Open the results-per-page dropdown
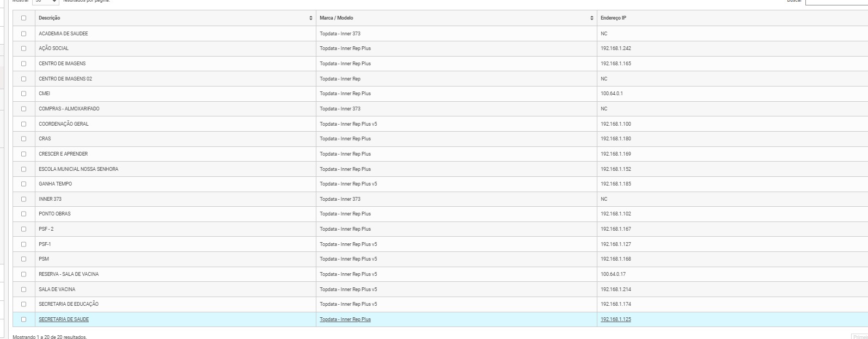Image resolution: width=868 pixels, height=339 pixels. [46, 2]
